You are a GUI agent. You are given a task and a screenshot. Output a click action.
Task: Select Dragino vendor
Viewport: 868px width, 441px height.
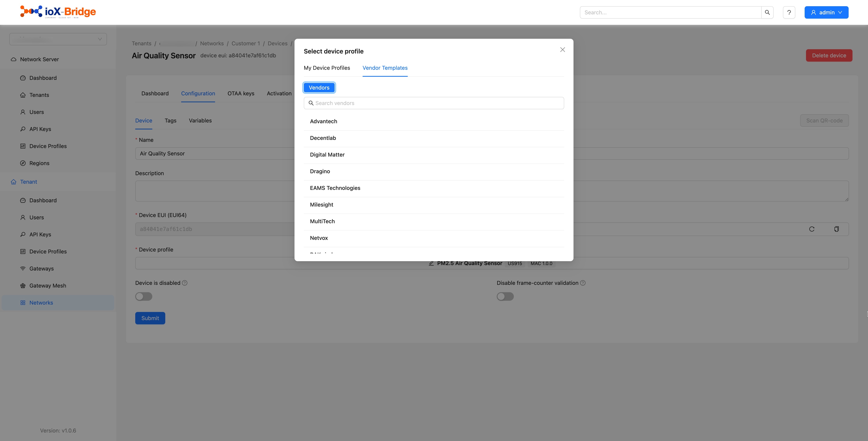(x=434, y=171)
